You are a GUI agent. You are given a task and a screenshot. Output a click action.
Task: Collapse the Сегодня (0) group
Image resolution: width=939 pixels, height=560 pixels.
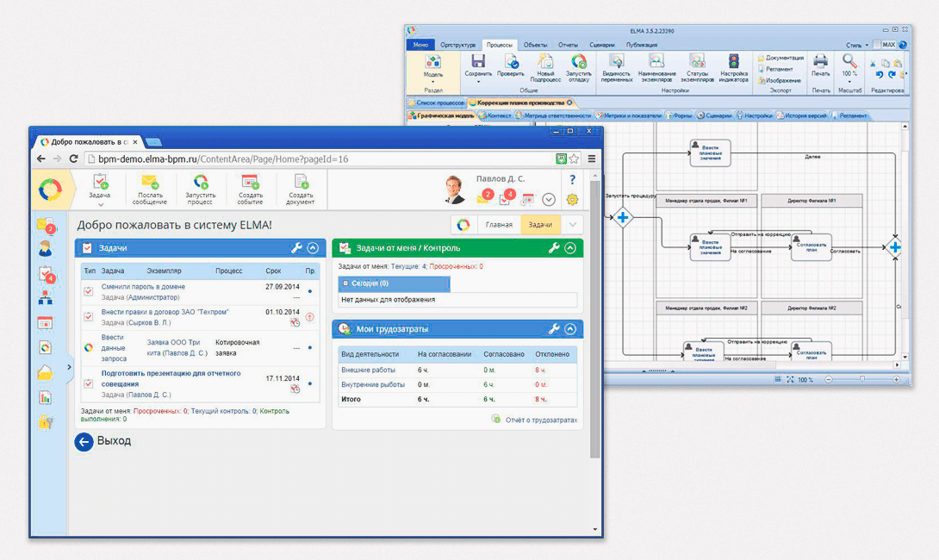click(345, 283)
